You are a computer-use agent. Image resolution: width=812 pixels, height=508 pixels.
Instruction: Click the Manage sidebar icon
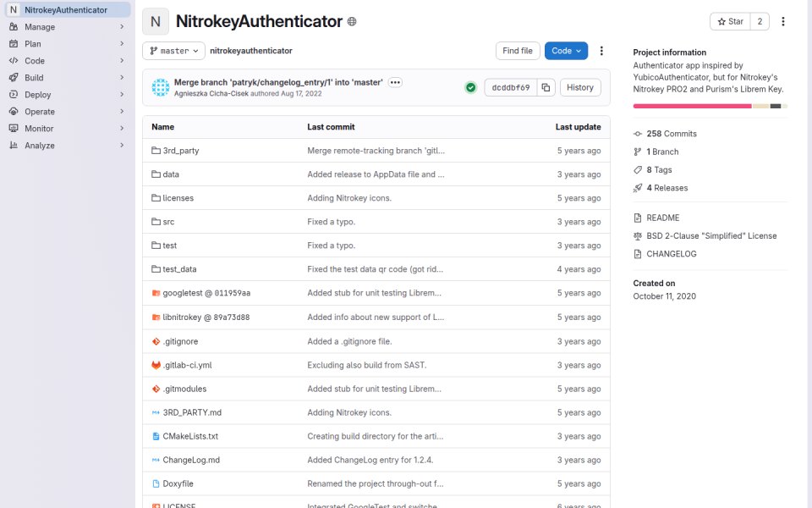14,27
